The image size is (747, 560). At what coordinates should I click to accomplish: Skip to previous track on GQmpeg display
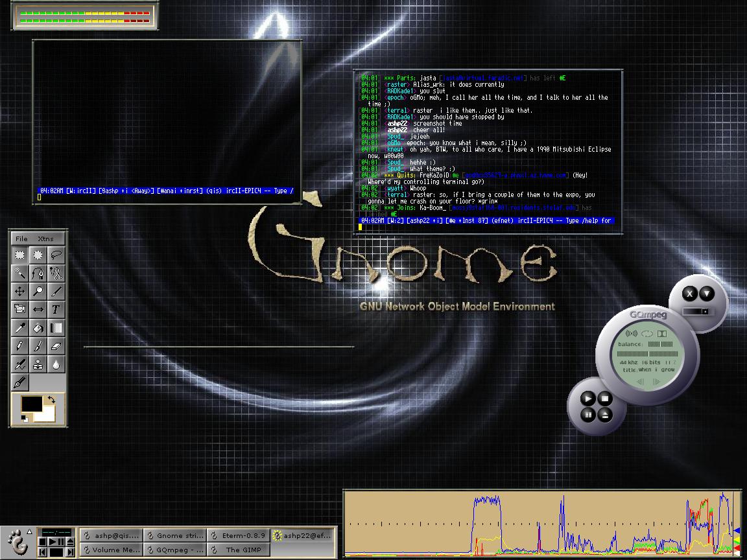(x=641, y=381)
